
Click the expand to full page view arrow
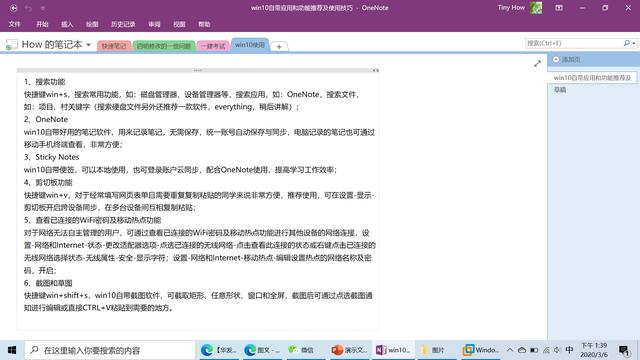538,64
